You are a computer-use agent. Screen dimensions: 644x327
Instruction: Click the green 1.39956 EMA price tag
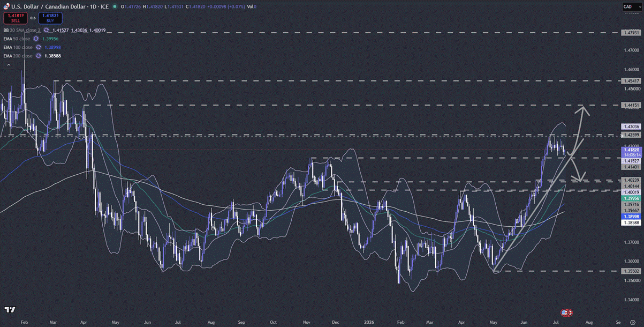[x=630, y=198]
